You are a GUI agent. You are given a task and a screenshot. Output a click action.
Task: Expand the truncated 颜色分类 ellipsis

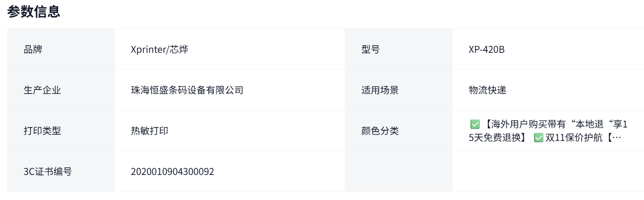click(616, 138)
